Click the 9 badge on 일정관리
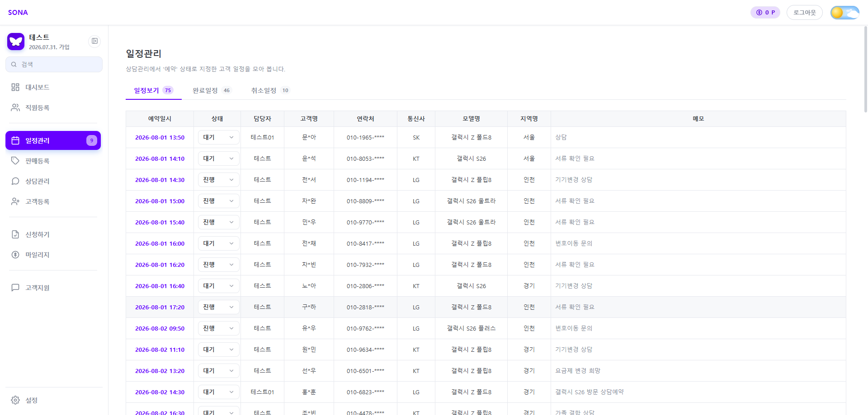 [x=92, y=140]
